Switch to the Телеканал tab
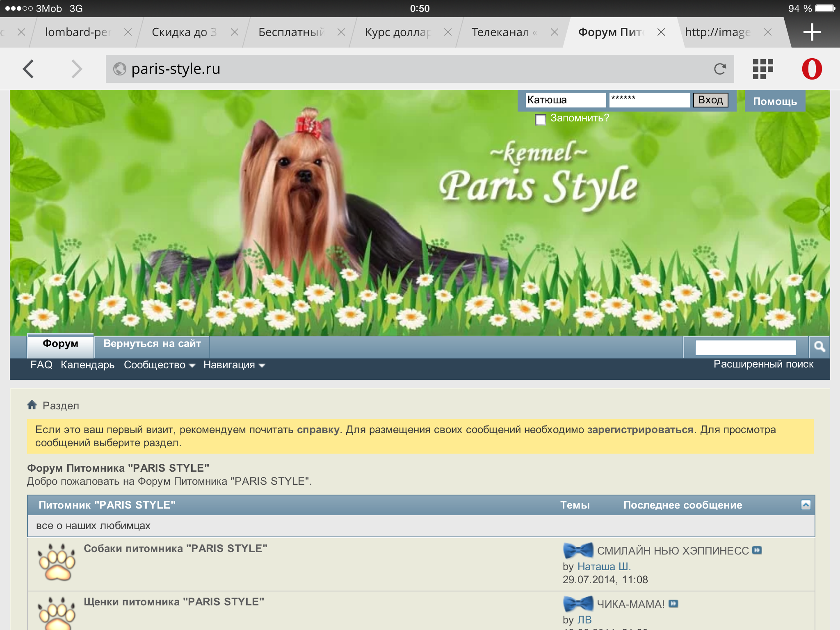Screen dimensions: 840x630 point(504,32)
